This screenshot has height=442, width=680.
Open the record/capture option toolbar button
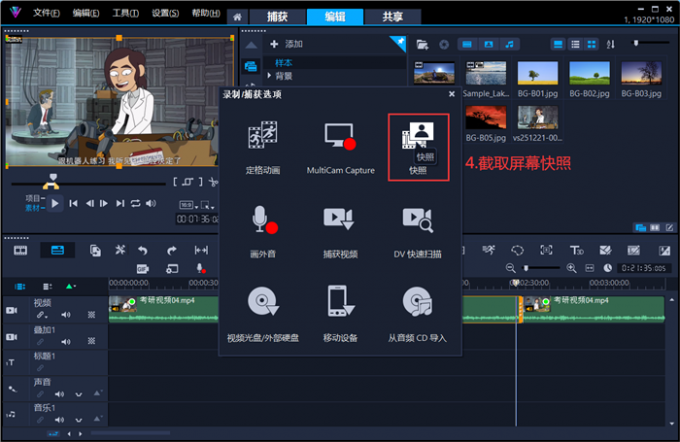[201, 268]
